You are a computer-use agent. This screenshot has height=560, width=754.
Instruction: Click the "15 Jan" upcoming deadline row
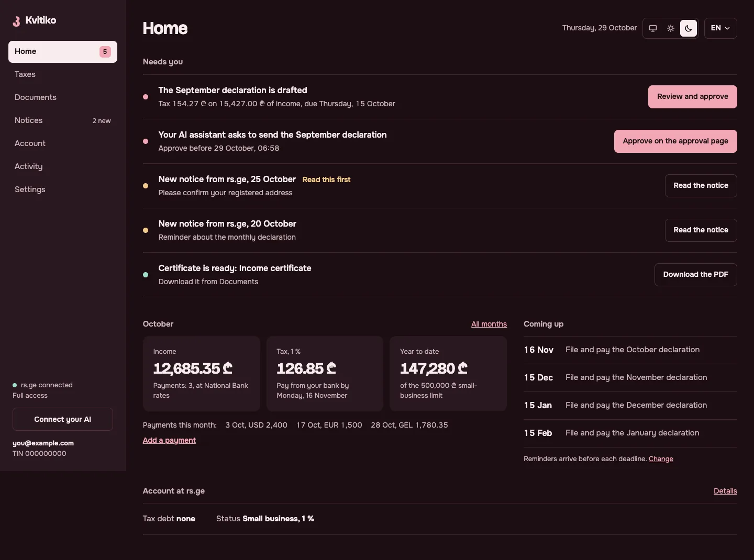pos(630,406)
